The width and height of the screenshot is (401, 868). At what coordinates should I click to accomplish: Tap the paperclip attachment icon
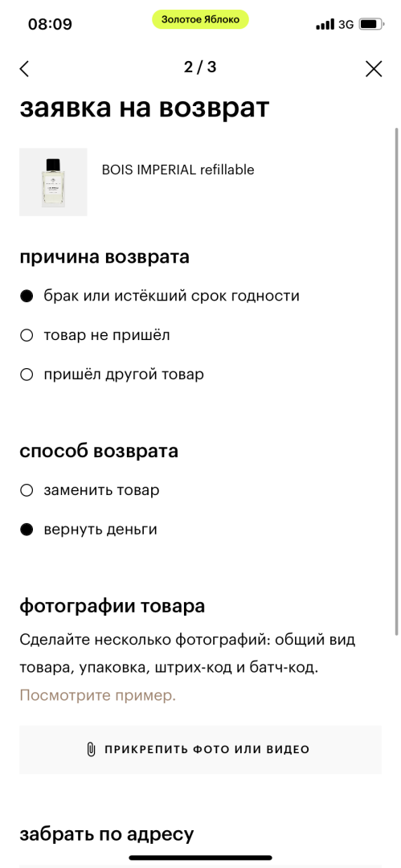pos(92,750)
